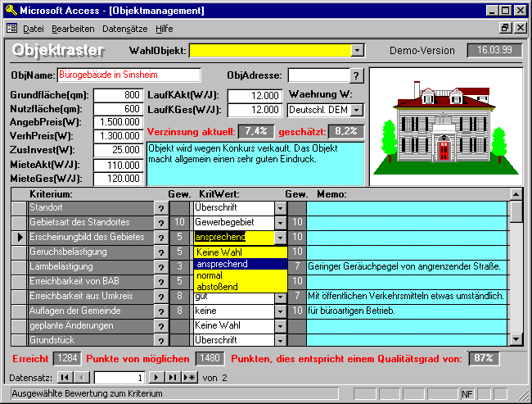Open the WahlObjekt dropdown
This screenshot has width=532, height=404.
point(357,51)
